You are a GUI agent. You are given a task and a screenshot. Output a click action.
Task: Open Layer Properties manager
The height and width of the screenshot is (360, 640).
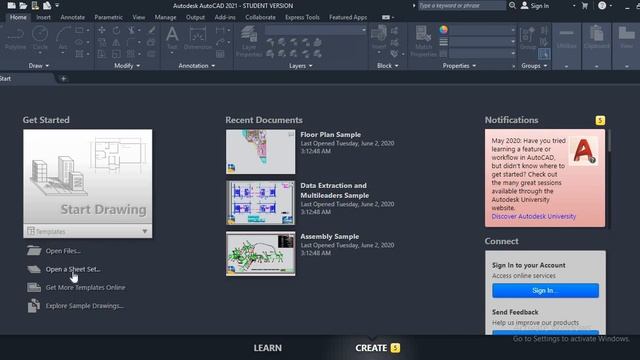coord(249,41)
